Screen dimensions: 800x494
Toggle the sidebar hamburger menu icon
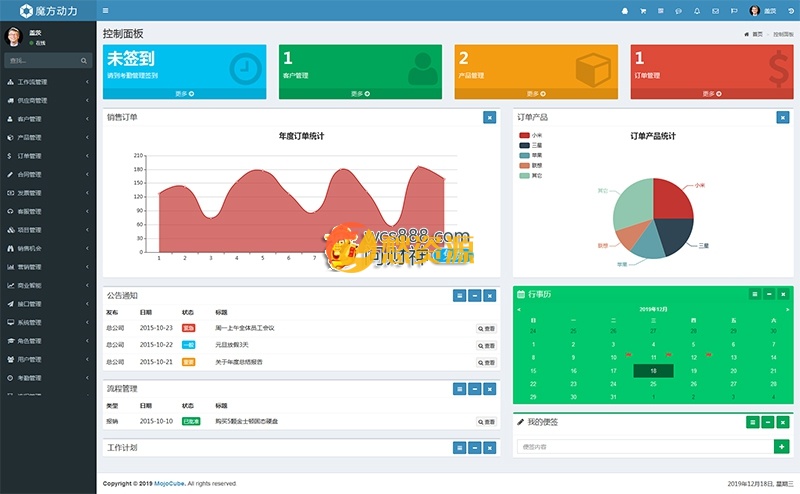pyautogui.click(x=106, y=10)
